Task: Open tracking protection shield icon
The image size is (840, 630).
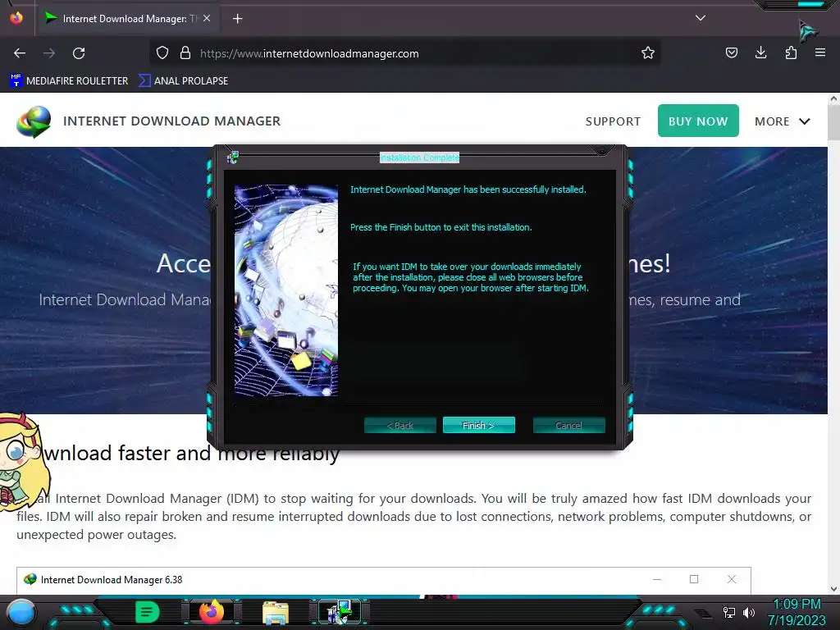Action: point(162,53)
